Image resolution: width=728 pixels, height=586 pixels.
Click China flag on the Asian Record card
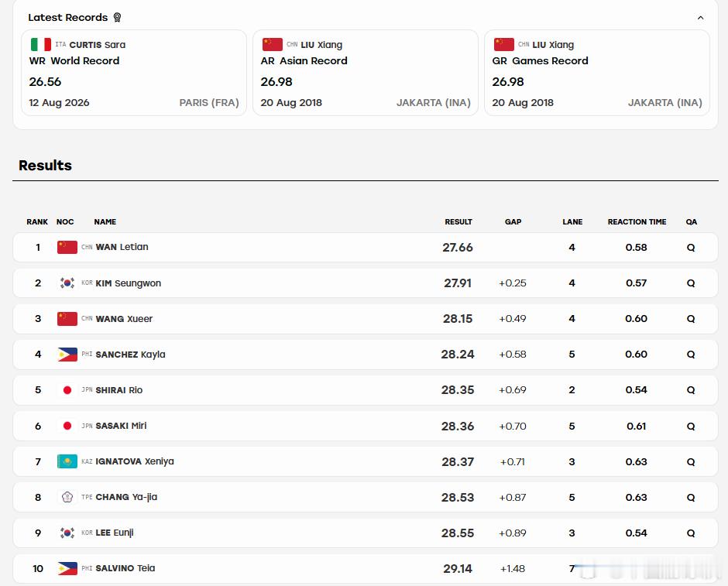(x=273, y=45)
